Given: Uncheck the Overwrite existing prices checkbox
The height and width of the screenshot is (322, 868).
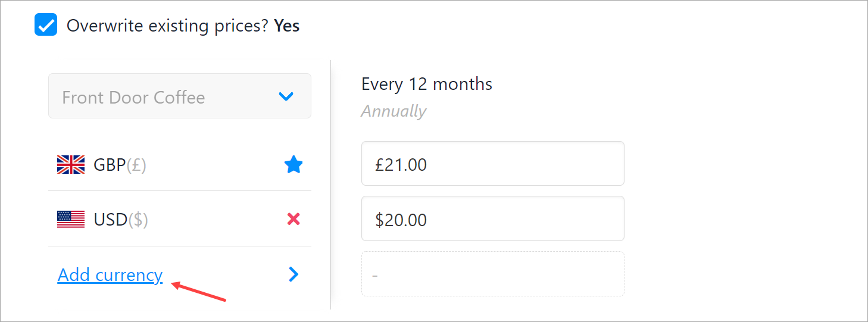Looking at the screenshot, I should click(46, 26).
